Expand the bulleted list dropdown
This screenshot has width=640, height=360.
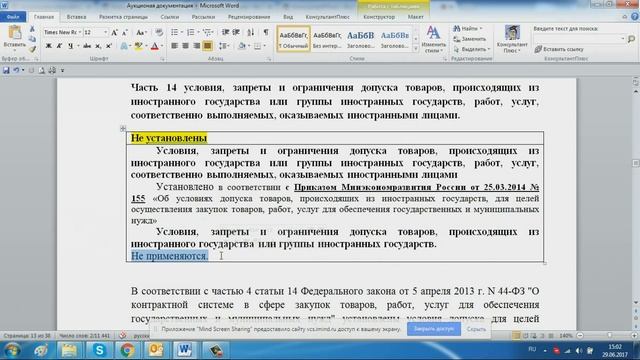[x=182, y=32]
